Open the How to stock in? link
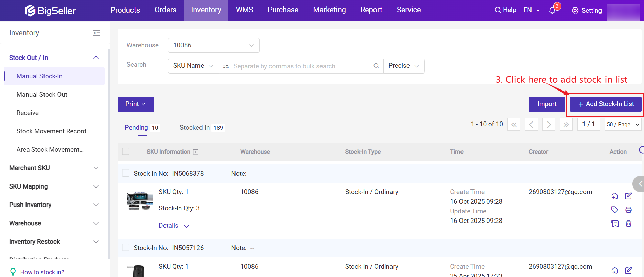Viewport: 644px width, 277px height. click(x=42, y=272)
